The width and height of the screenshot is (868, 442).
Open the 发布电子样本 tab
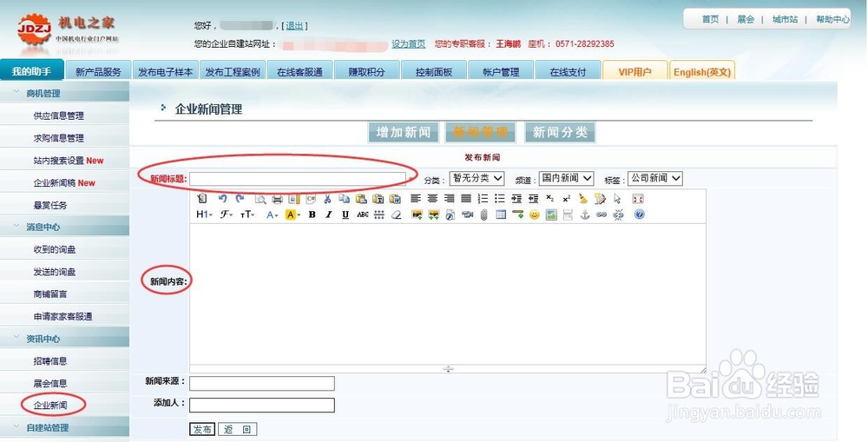166,71
